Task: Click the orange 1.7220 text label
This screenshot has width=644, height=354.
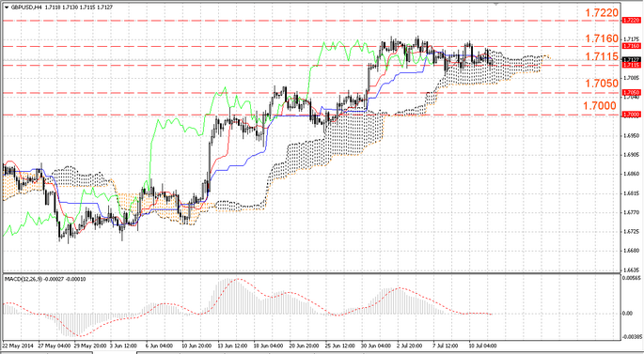Action: click(x=602, y=13)
